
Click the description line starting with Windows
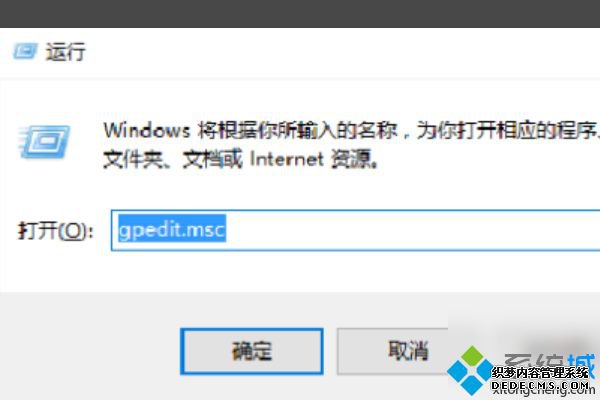pyautogui.click(x=351, y=131)
